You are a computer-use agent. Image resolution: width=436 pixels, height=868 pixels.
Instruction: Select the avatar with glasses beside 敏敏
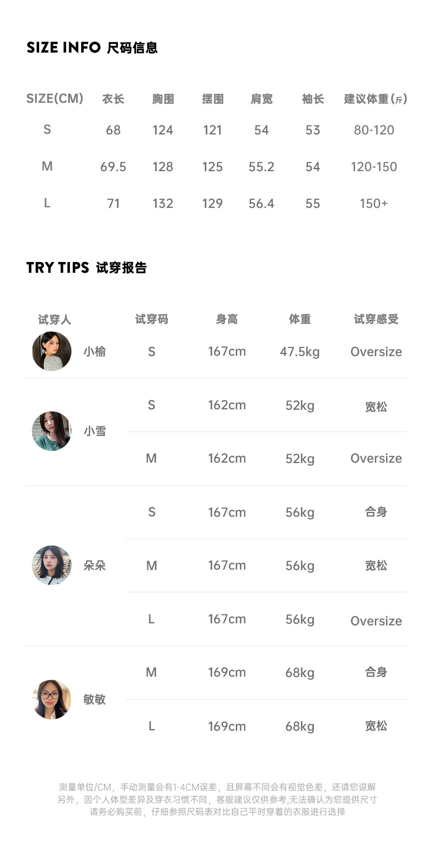[x=52, y=699]
